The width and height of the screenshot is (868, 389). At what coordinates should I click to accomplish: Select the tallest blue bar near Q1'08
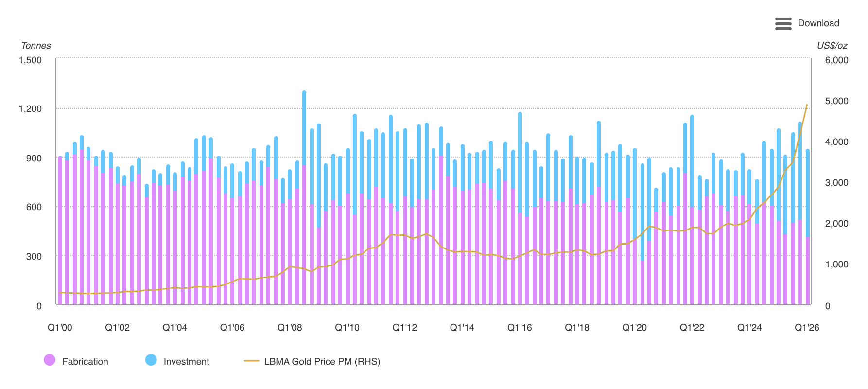304,128
